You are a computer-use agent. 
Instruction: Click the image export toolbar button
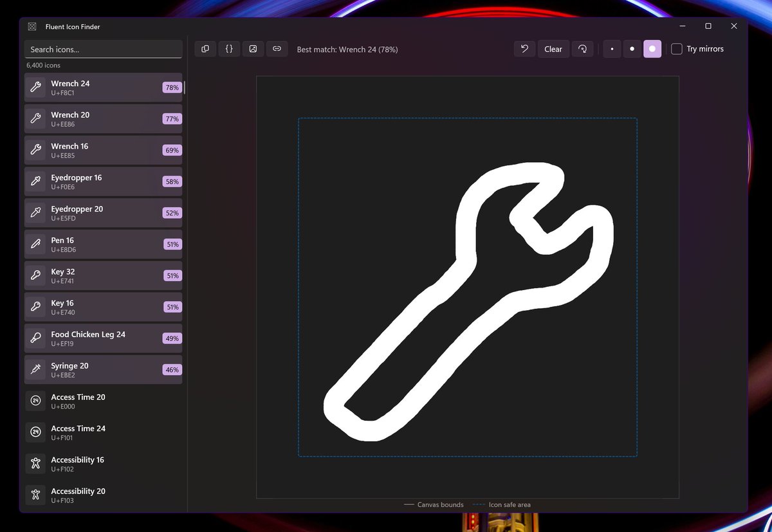click(x=253, y=49)
